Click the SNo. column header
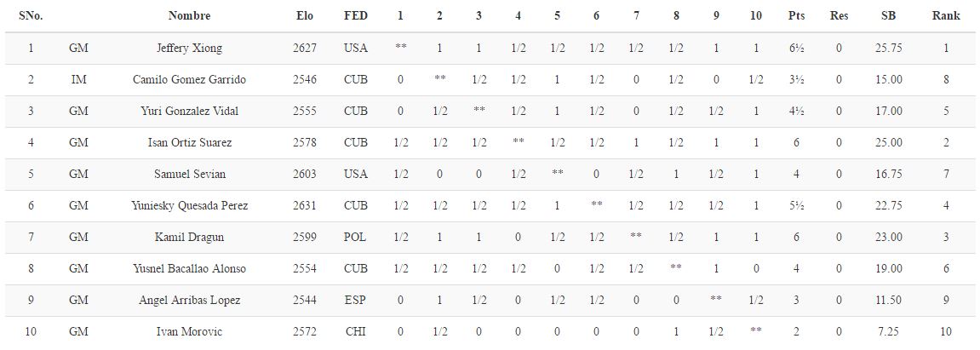This screenshot has height=350, width=980. [x=31, y=16]
